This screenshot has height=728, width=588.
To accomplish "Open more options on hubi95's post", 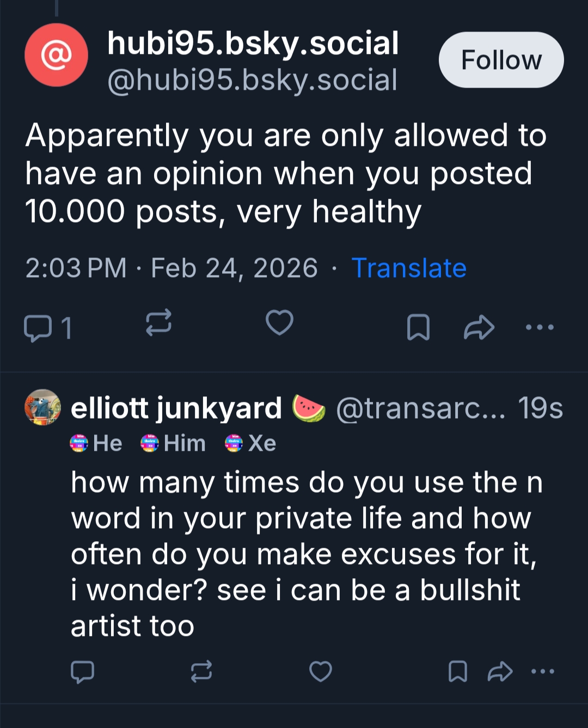I will pyautogui.click(x=540, y=327).
